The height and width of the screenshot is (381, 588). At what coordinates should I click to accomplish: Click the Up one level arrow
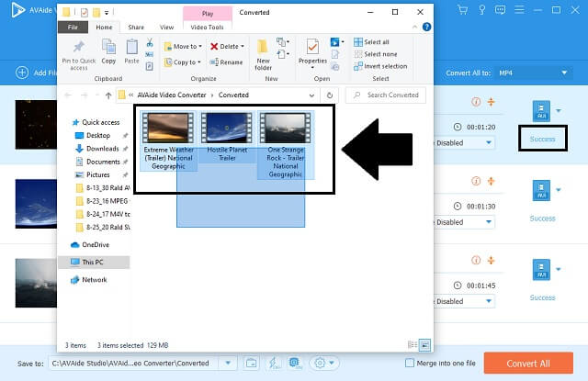point(108,95)
